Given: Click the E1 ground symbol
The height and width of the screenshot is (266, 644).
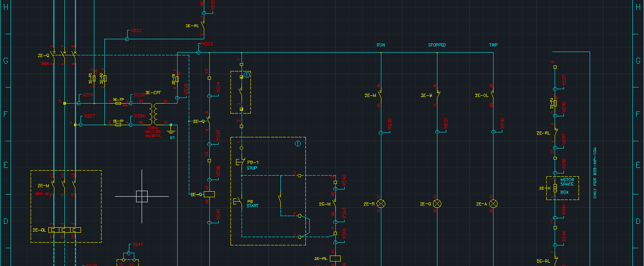Looking at the screenshot, I should click(x=171, y=131).
